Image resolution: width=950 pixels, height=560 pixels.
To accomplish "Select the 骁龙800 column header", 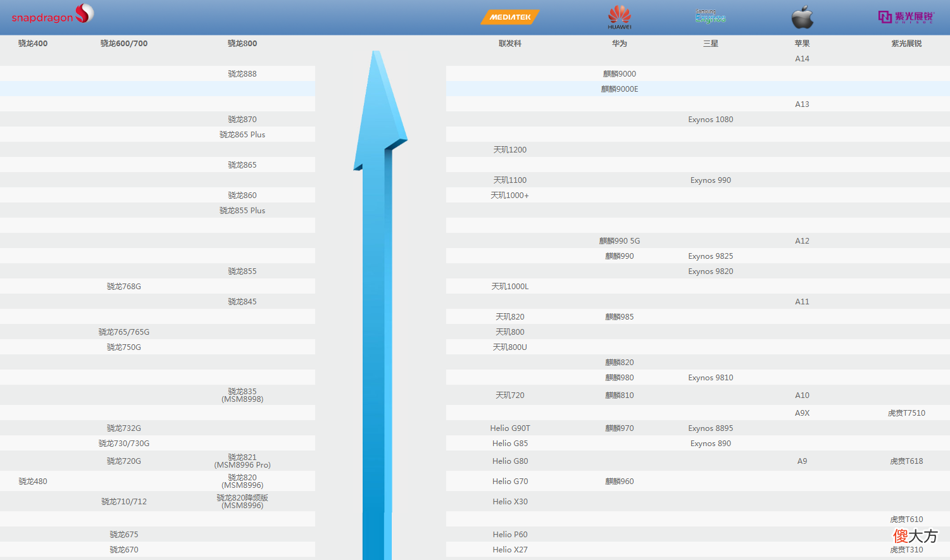I will tap(242, 44).
